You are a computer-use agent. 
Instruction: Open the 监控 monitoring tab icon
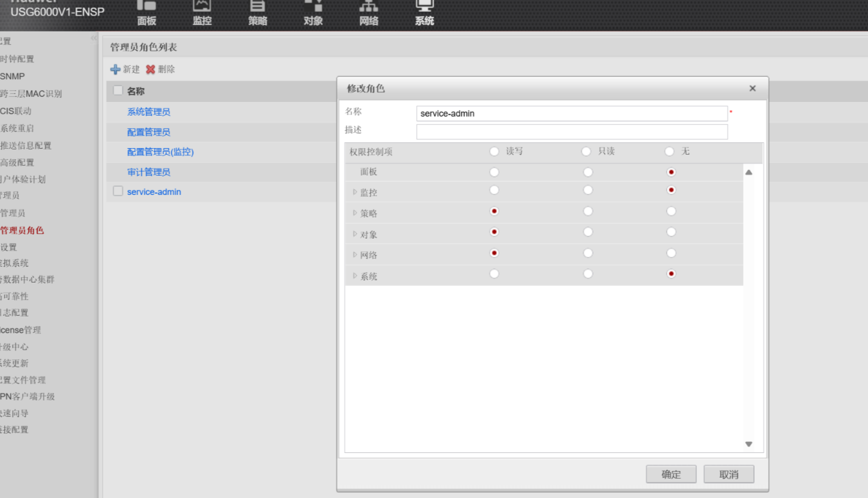[x=202, y=6]
